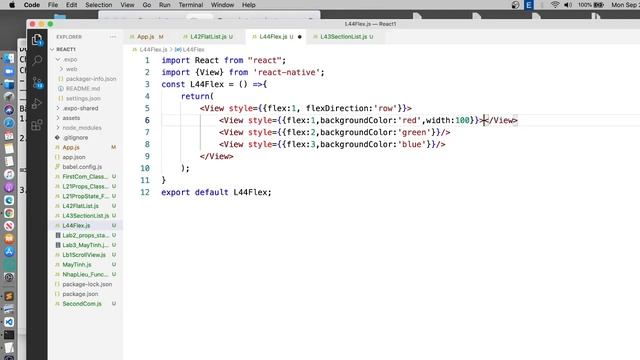
Task: Open L21Props_Class file in explorer
Action: click(85, 187)
